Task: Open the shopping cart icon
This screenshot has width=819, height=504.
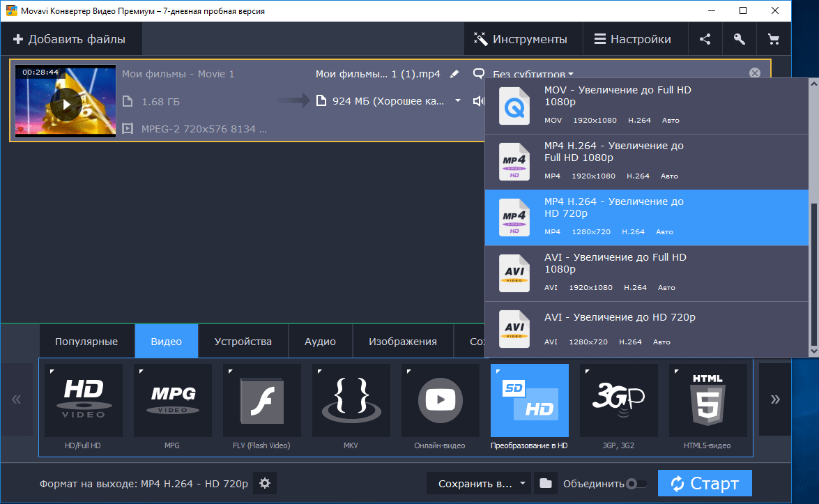Action: pyautogui.click(x=774, y=39)
